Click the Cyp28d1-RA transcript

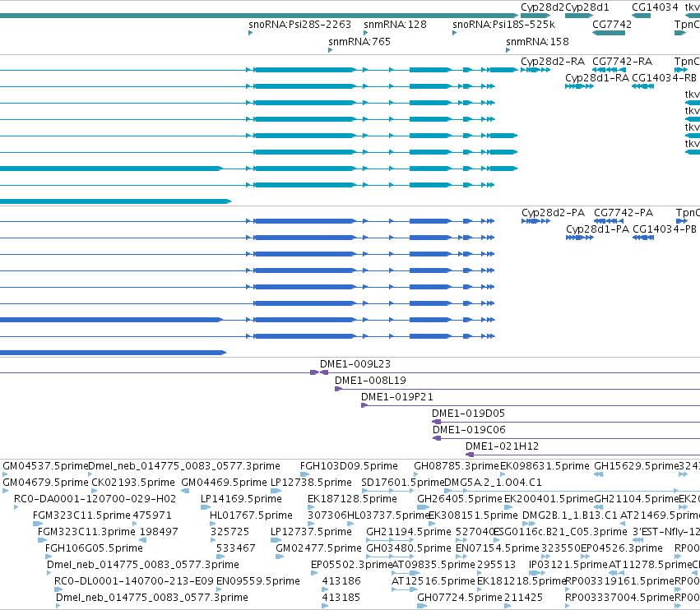[x=579, y=86]
